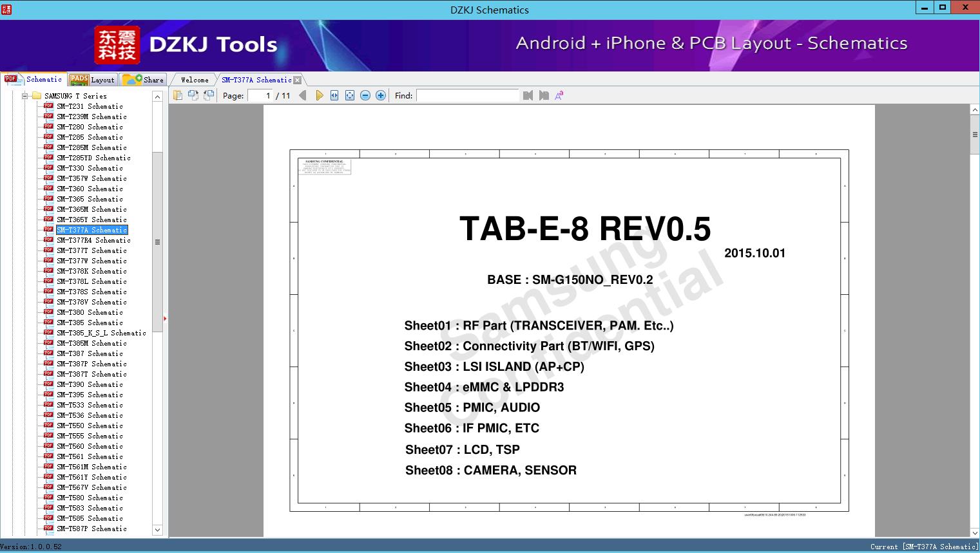Click the Find text field

pyautogui.click(x=467, y=95)
